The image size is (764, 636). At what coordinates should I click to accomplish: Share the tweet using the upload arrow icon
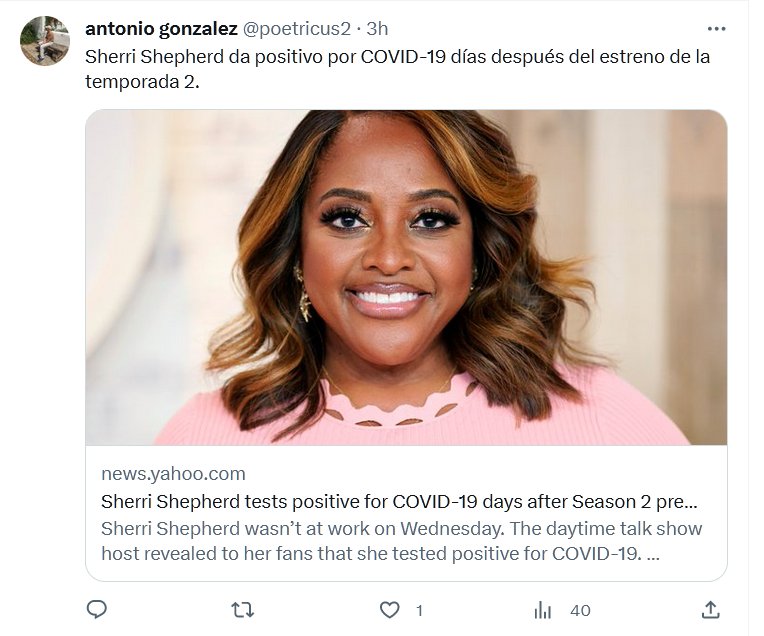[x=710, y=610]
